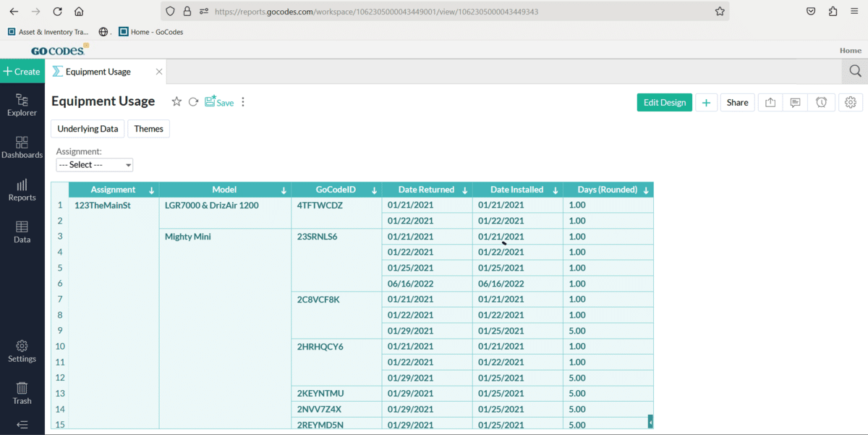868x435 pixels.
Task: Open sort arrow on Model column
Action: point(283,190)
